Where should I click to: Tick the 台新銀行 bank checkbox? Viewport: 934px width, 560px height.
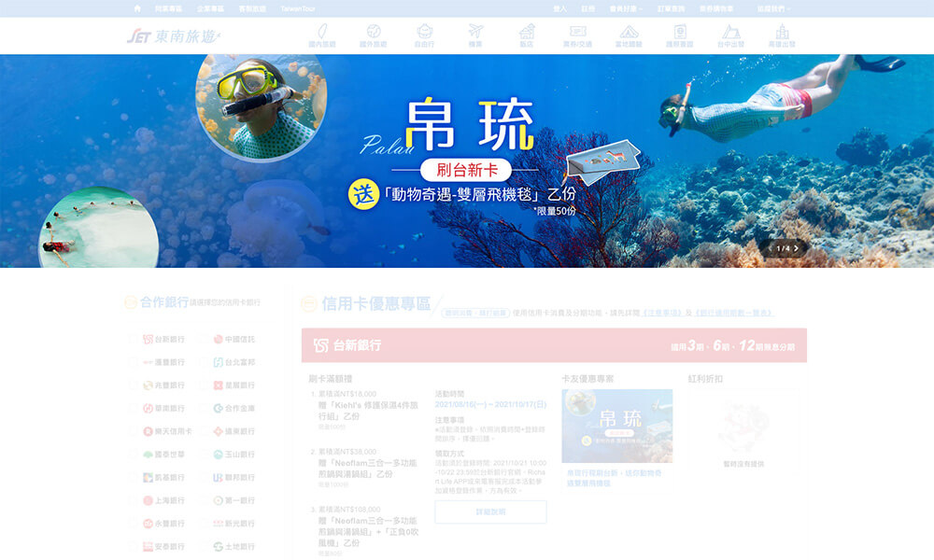[134, 340]
